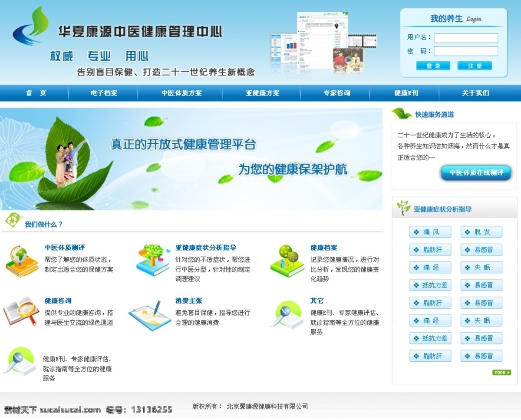Select the 脱发 symptom button

point(481,232)
